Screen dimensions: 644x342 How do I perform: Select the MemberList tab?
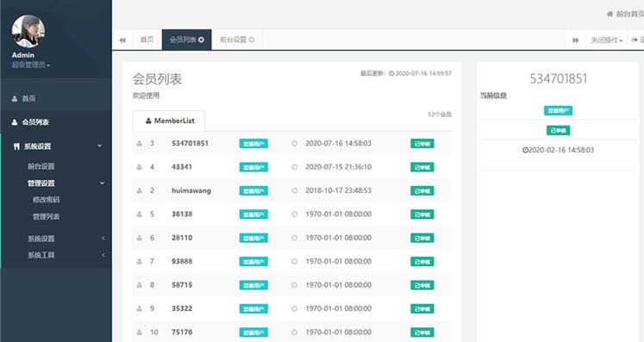click(169, 121)
